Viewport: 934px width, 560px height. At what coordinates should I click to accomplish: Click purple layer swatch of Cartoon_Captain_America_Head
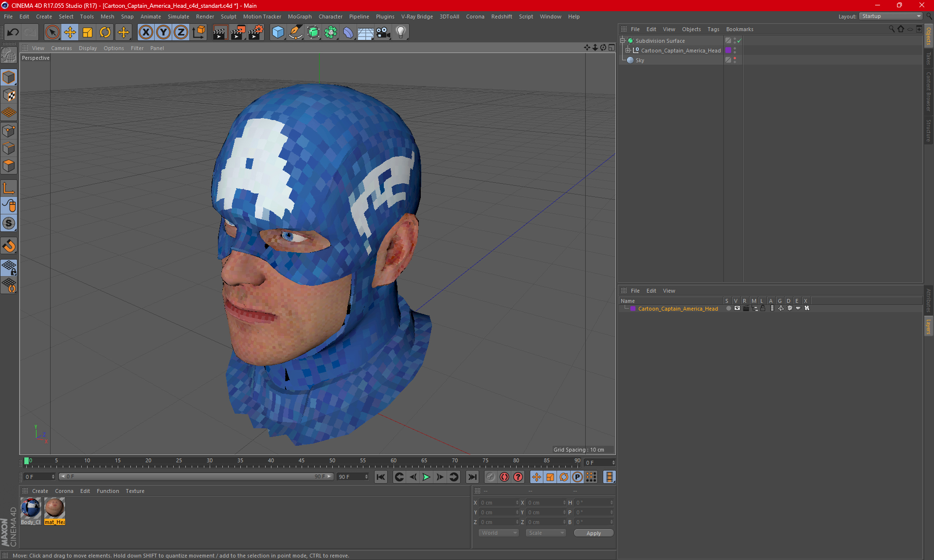click(x=728, y=51)
